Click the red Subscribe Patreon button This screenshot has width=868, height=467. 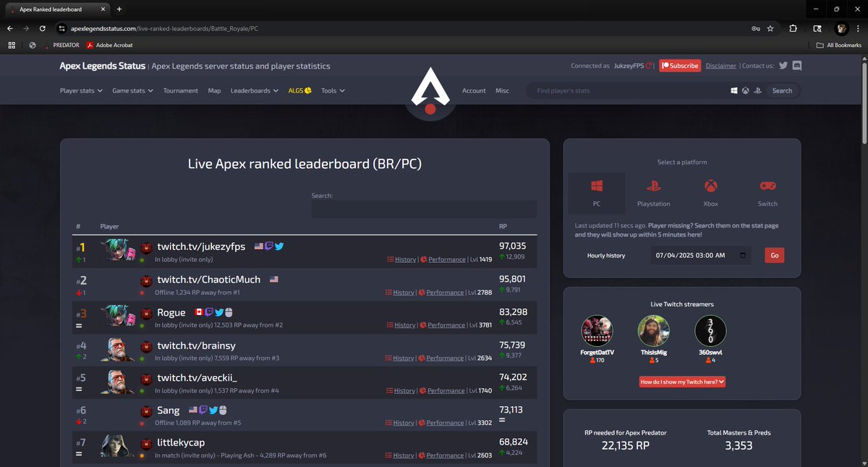[680, 65]
